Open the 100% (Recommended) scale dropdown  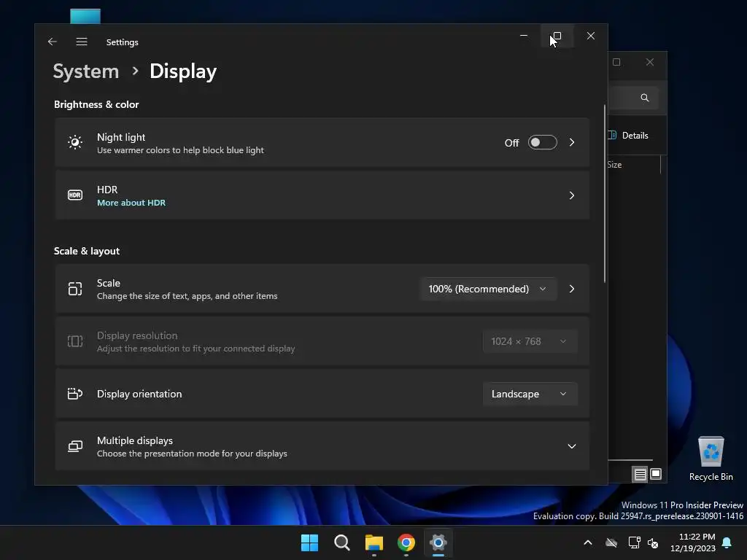point(488,289)
